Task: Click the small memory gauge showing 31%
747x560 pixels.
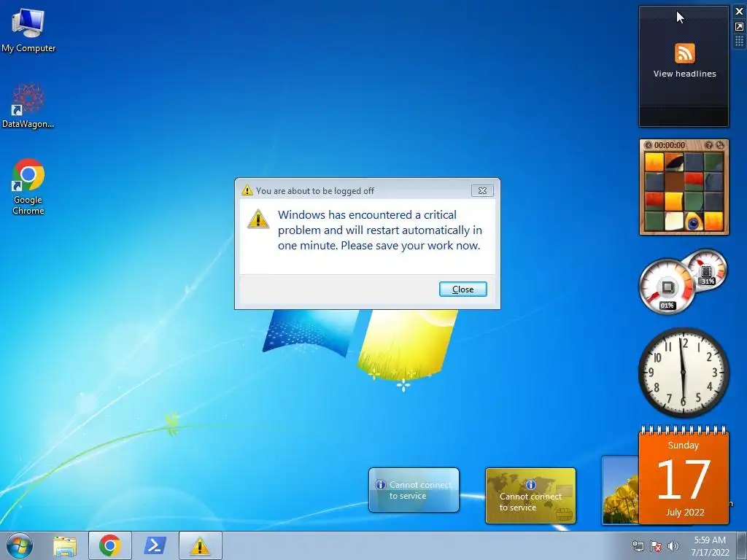Action: click(707, 270)
